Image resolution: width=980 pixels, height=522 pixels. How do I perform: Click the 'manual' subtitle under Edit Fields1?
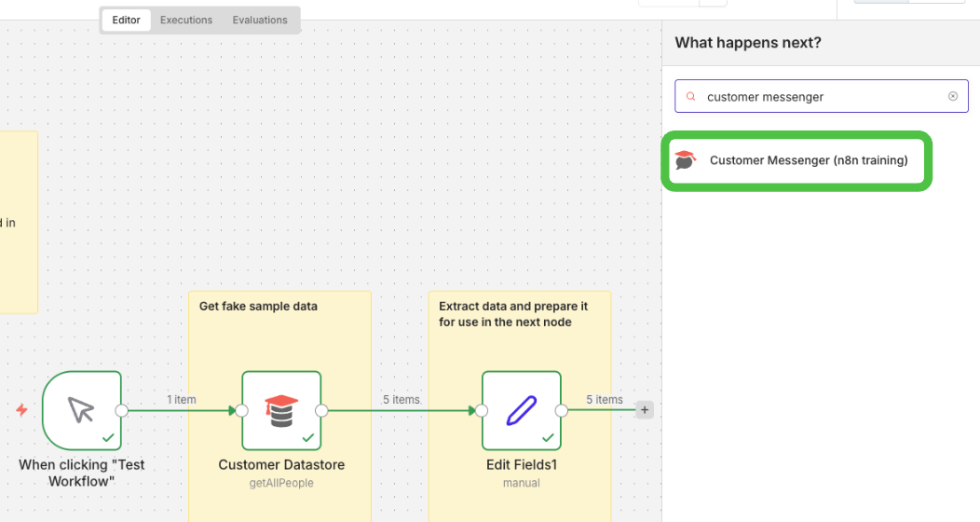coord(522,483)
